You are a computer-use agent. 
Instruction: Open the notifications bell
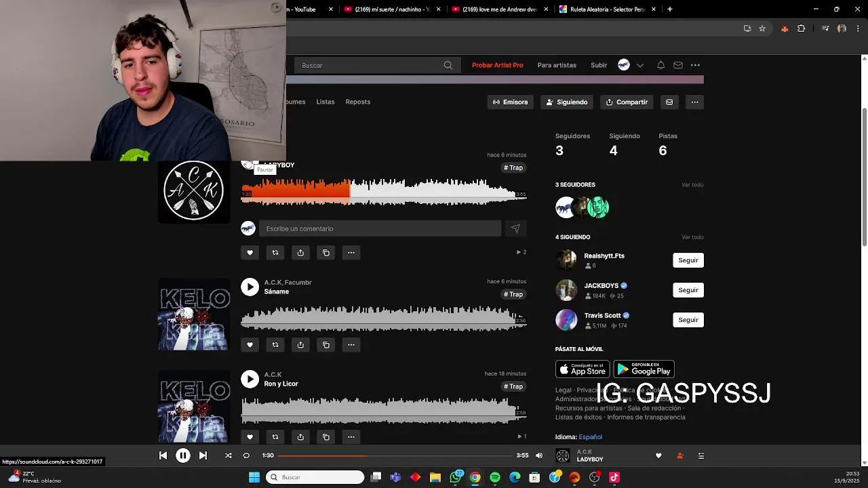pos(660,65)
